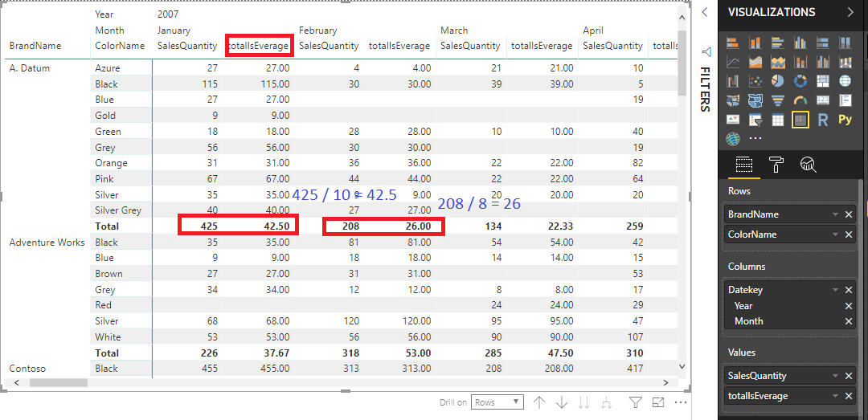Remove ColorName from Rows
868x420 pixels.
click(849, 234)
